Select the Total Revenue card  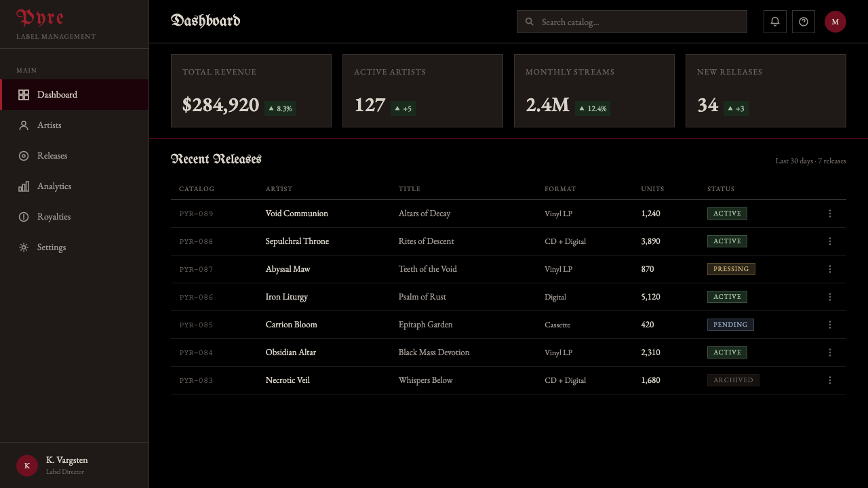(251, 91)
